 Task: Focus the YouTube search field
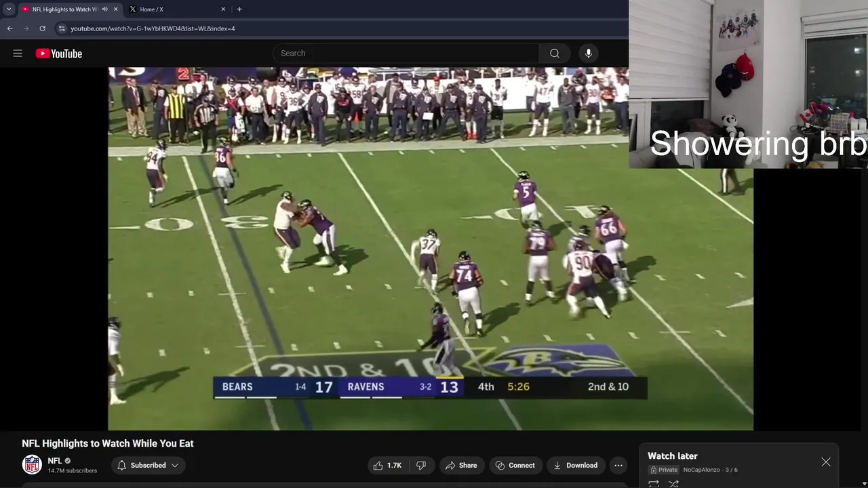[406, 54]
